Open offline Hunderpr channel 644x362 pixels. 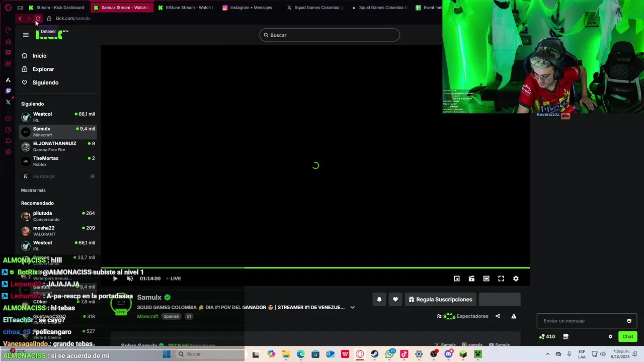58,176
